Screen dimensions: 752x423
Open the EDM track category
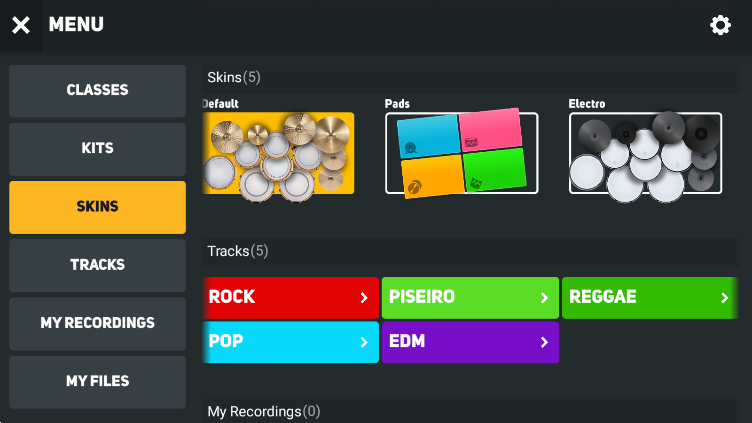click(470, 342)
